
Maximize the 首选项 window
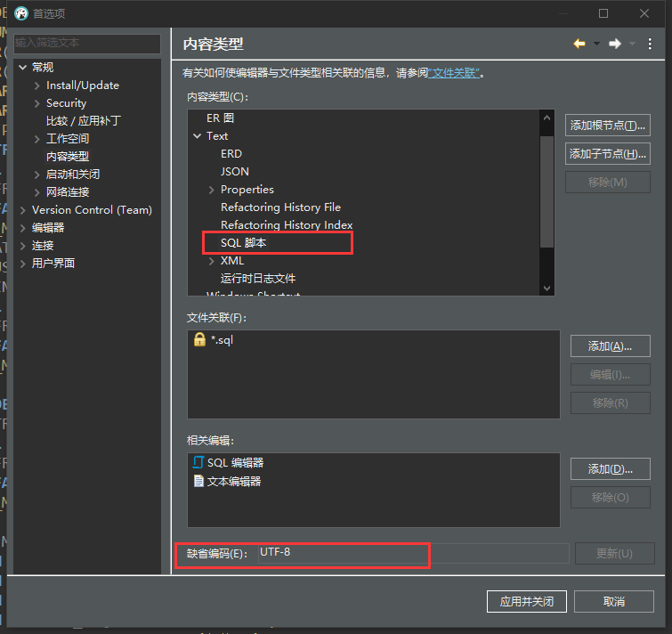603,13
